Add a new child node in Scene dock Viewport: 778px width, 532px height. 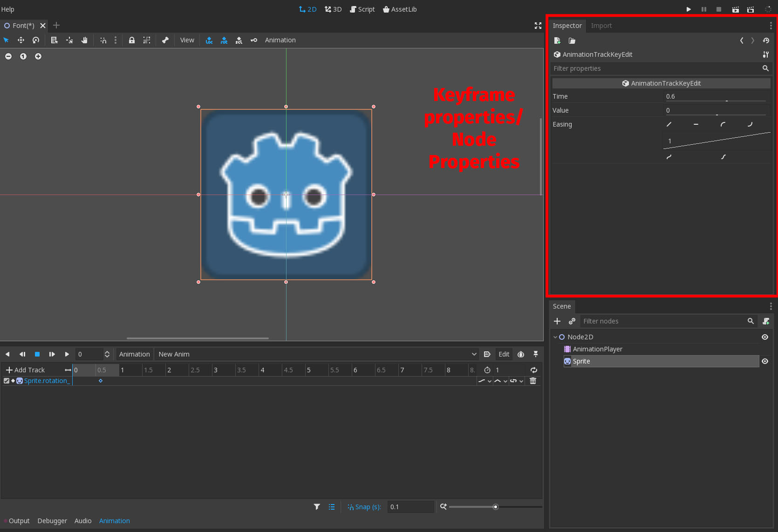pyautogui.click(x=557, y=321)
